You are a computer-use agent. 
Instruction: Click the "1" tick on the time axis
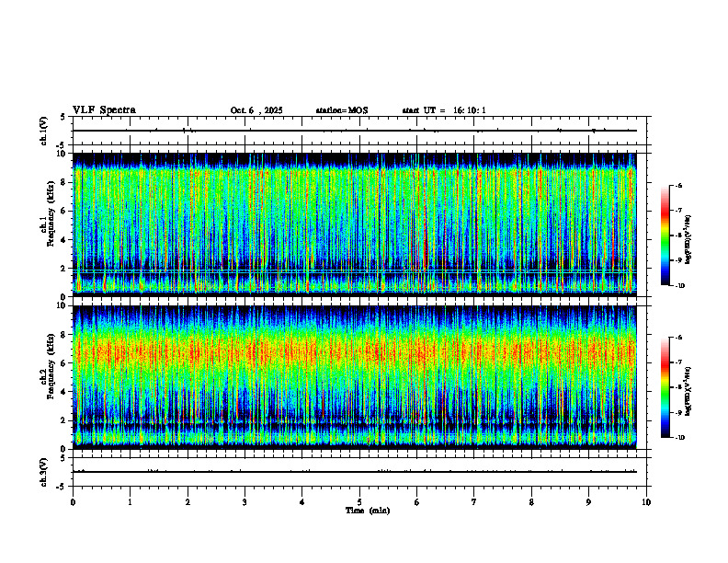point(130,502)
